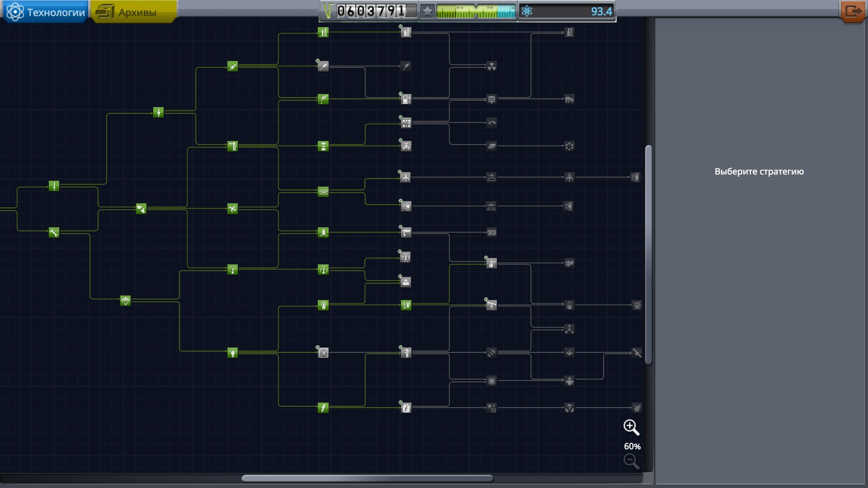Screen dimensions: 868x488
Task: Select the lightbulb basic science tech node
Action: tap(232, 352)
